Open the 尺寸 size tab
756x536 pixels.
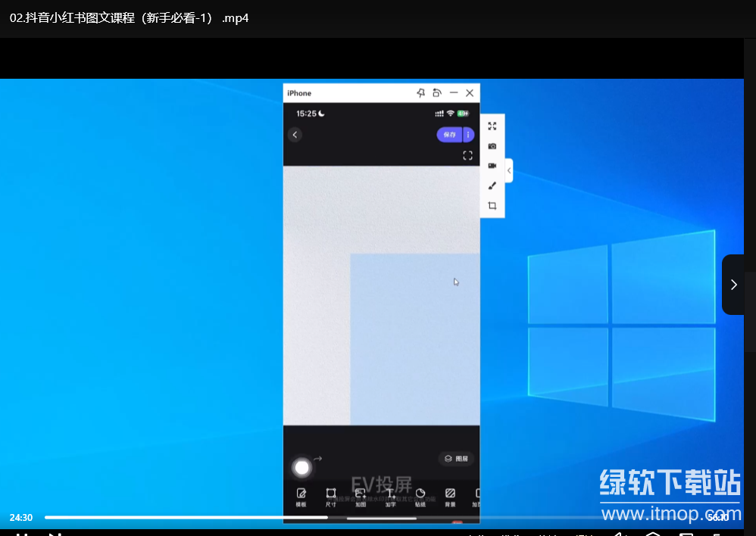click(331, 497)
